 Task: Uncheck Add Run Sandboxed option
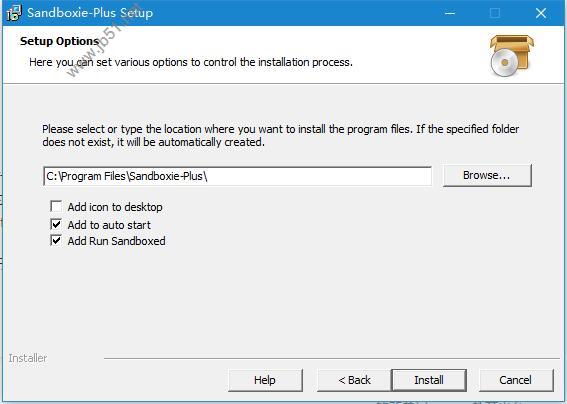click(x=56, y=241)
